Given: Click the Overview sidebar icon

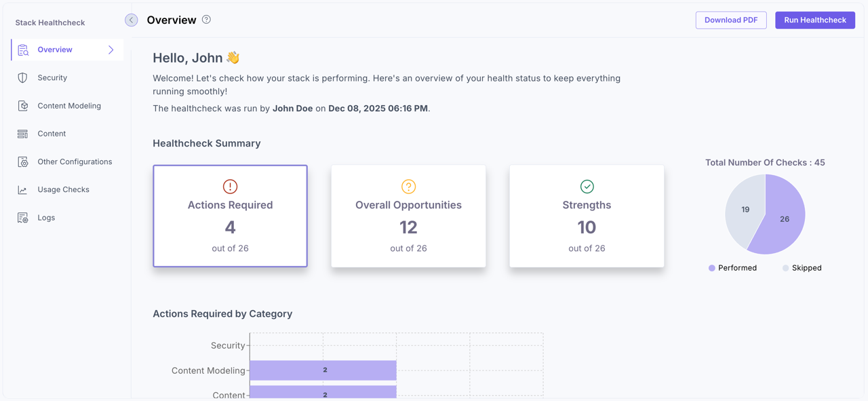Looking at the screenshot, I should coord(23,49).
